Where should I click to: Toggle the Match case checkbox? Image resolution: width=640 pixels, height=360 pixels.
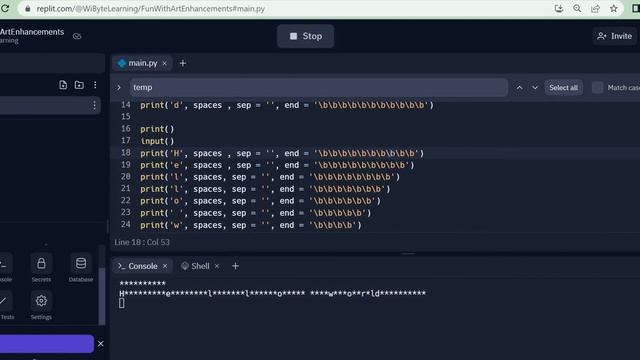coord(597,88)
